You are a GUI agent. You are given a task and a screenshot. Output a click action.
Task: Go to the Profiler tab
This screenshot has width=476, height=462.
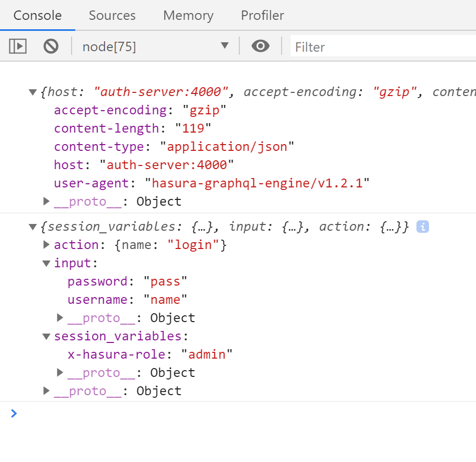tap(262, 16)
